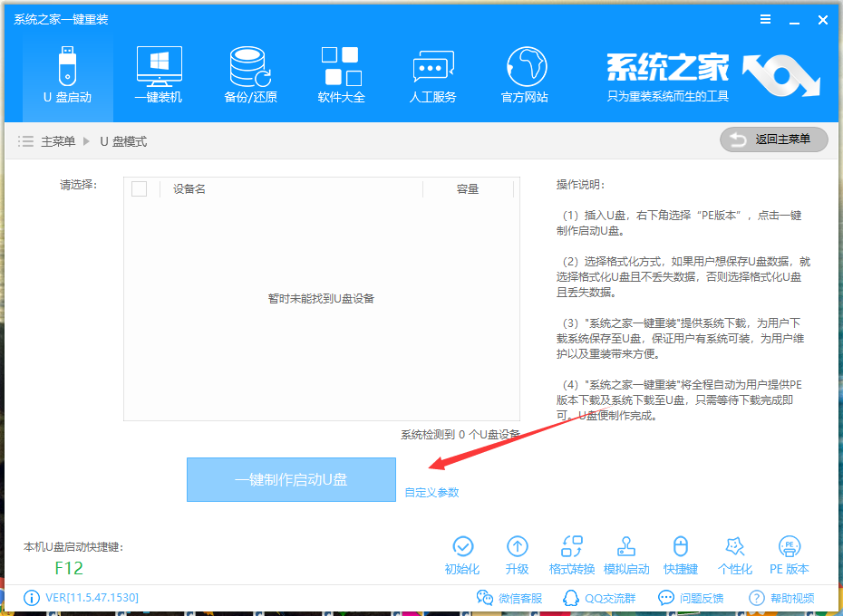The width and height of the screenshot is (843, 616).
Task: Switch to the 一键装机 tab
Action: pos(159,75)
